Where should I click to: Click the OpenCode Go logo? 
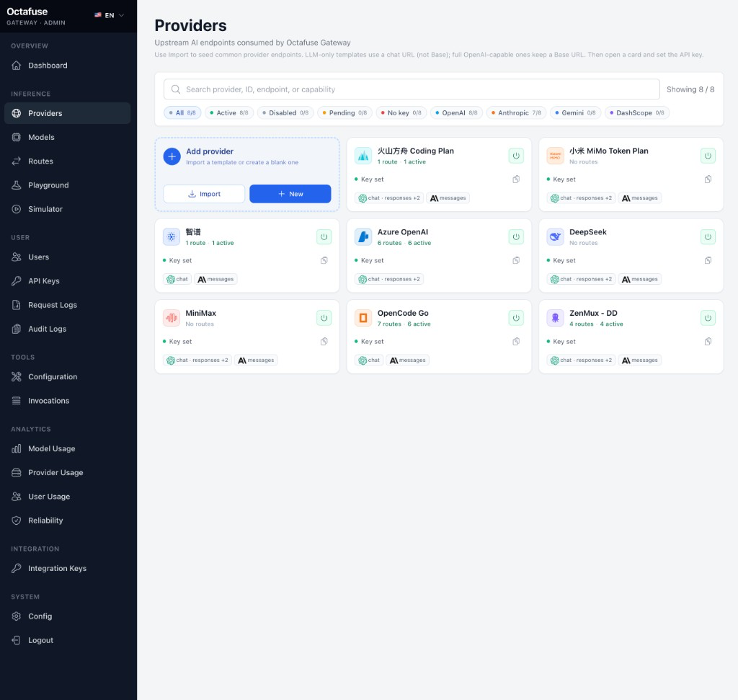coord(363,318)
